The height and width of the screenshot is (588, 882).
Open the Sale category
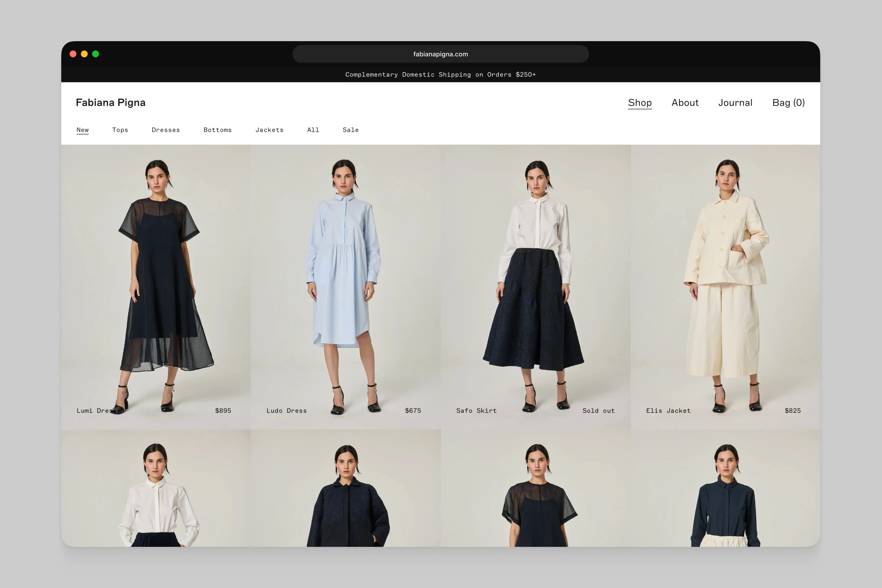coord(350,130)
